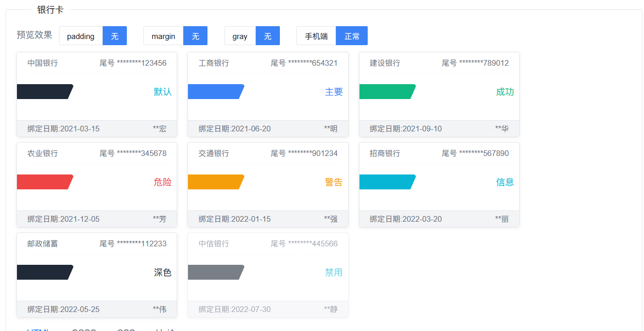Viewport: 644px width, 331px height.
Task: Click the 预览效果 label
Action: (x=34, y=35)
